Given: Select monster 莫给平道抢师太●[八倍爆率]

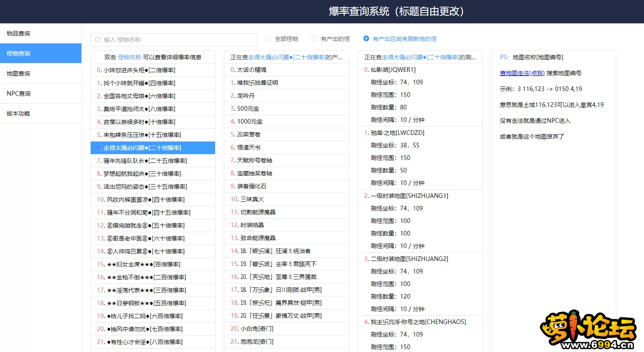Looking at the screenshot, I should [x=153, y=109].
